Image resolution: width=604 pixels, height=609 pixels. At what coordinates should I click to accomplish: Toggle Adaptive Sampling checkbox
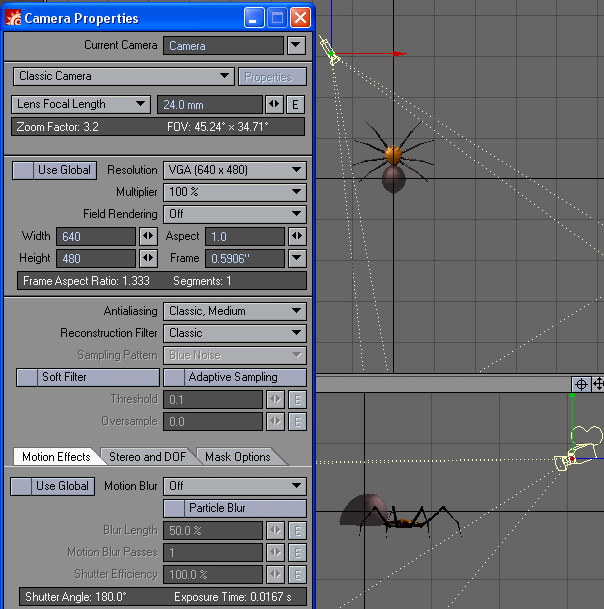pos(234,377)
